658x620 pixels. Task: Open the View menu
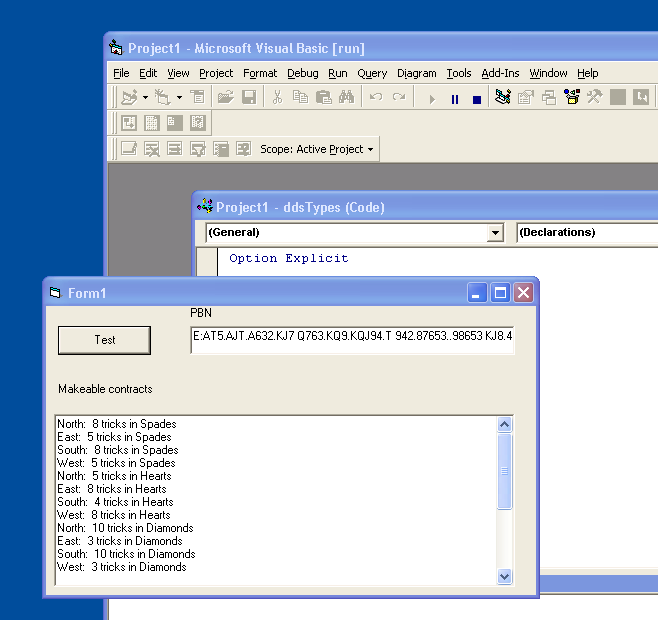(x=178, y=73)
